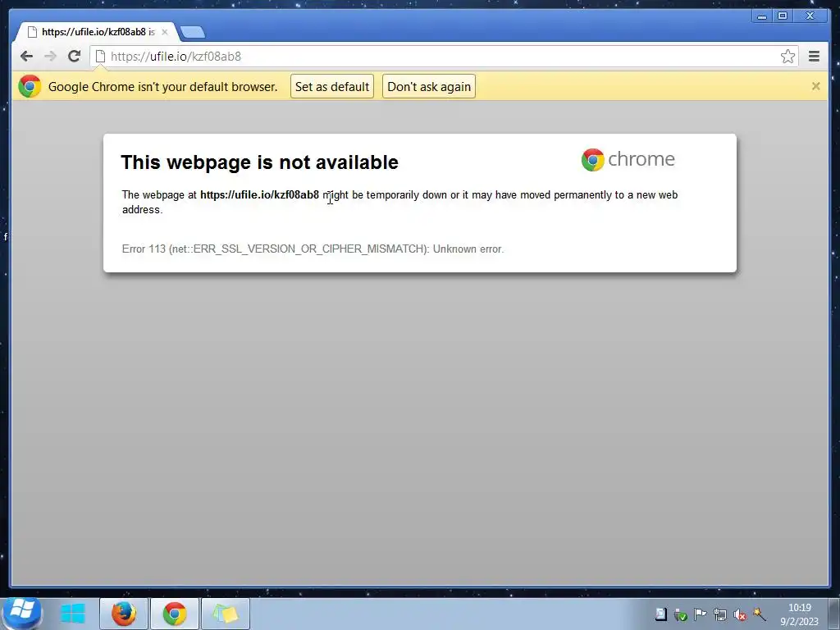Image resolution: width=840 pixels, height=630 pixels.
Task: Reload the ufile.io page
Action: [x=75, y=57]
